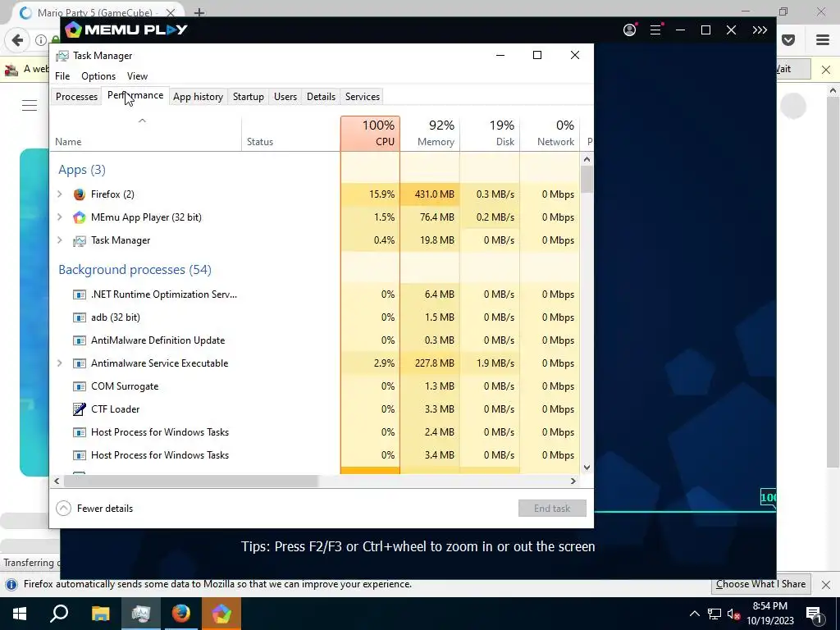Image resolution: width=840 pixels, height=630 pixels.
Task: Click the MEmu App Player process icon
Action: coord(80,217)
